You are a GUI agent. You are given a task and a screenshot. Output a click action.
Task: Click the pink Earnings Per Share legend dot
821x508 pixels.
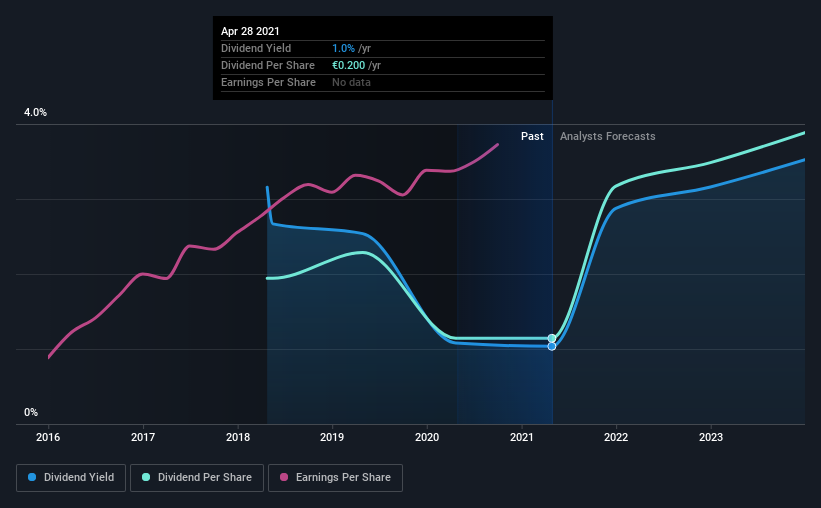284,477
